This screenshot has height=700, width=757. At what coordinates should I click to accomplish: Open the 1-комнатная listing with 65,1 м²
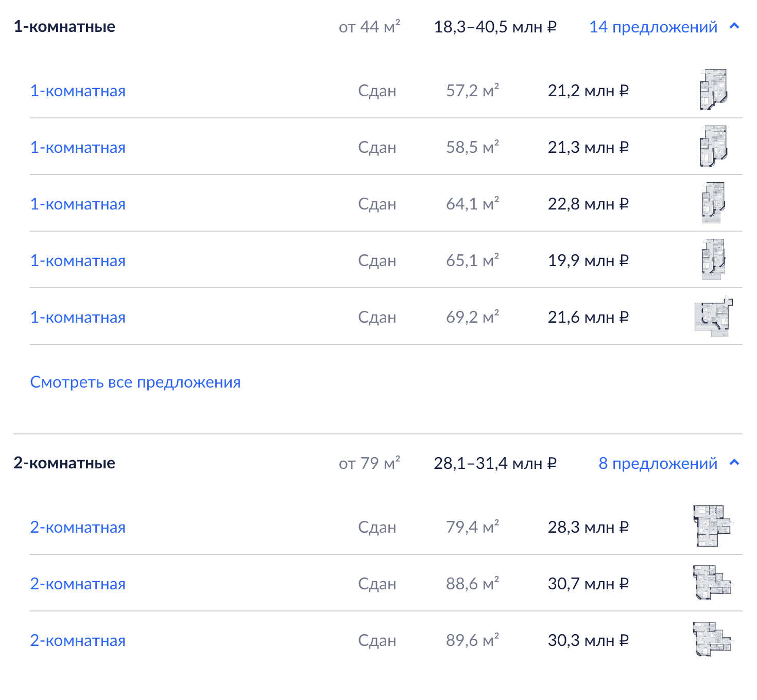pos(78,260)
